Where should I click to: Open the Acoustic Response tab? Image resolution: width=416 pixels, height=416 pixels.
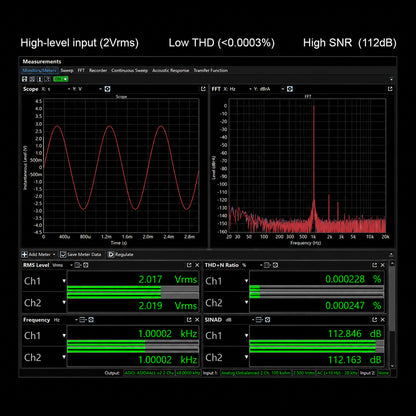[170, 70]
